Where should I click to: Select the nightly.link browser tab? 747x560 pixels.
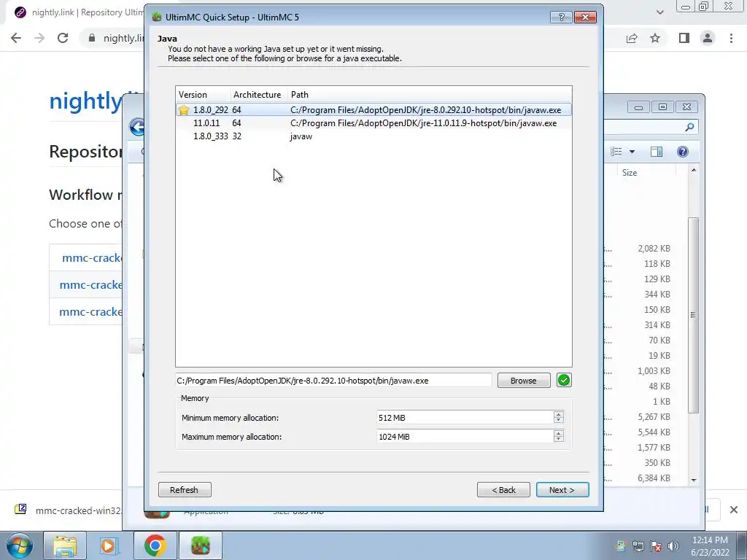click(79, 12)
